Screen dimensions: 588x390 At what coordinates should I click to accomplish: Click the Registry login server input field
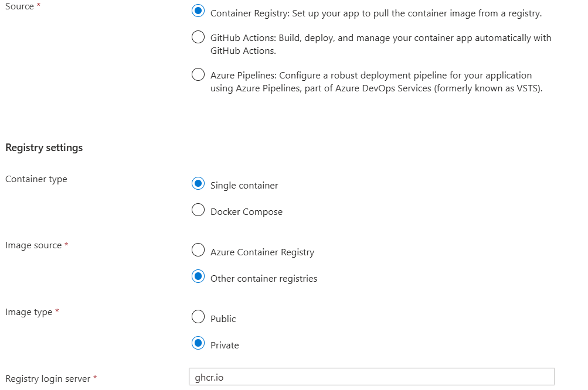[371, 377]
